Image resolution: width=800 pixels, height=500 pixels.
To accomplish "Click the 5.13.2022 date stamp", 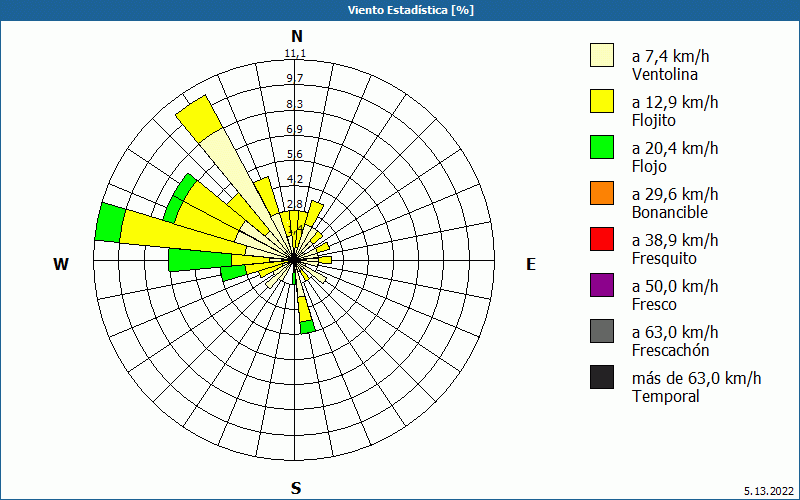I will (769, 491).
